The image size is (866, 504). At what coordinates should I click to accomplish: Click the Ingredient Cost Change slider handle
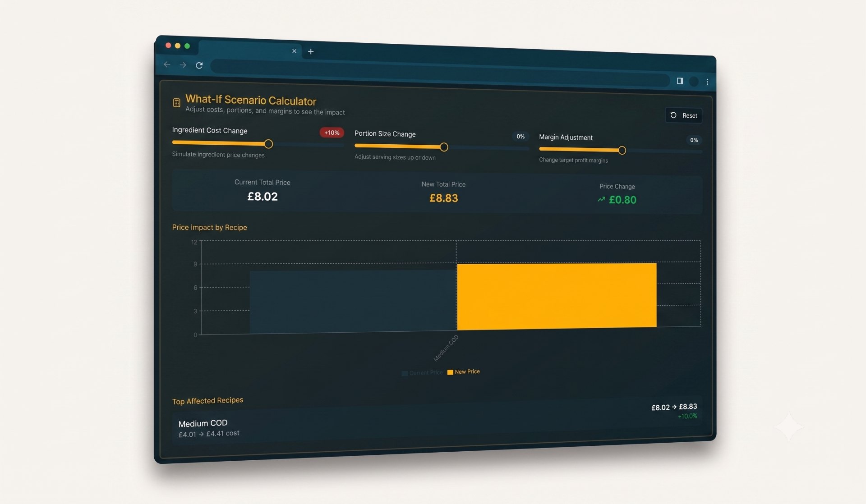click(268, 144)
